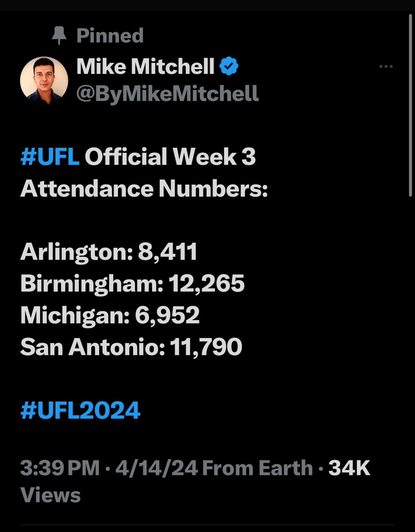Open the #UFL2024 hashtag
415x532 pixels.
80,410
